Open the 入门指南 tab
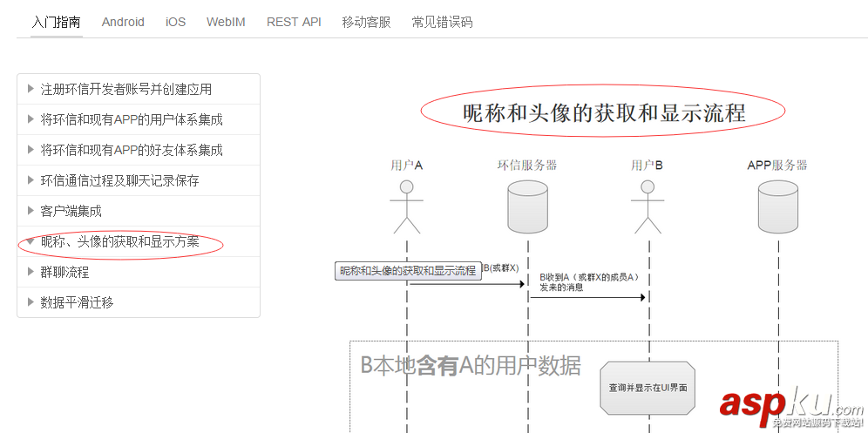868x433 pixels. click(57, 22)
